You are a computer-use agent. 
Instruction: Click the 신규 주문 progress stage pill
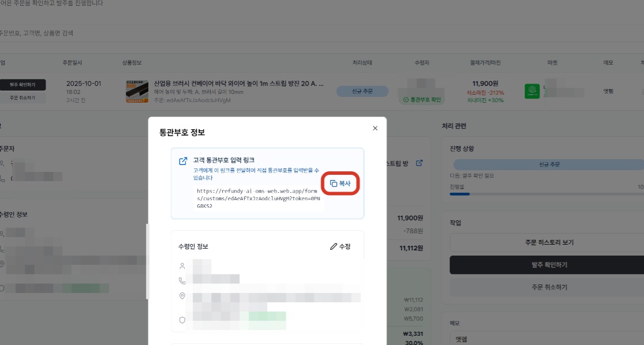(x=549, y=164)
